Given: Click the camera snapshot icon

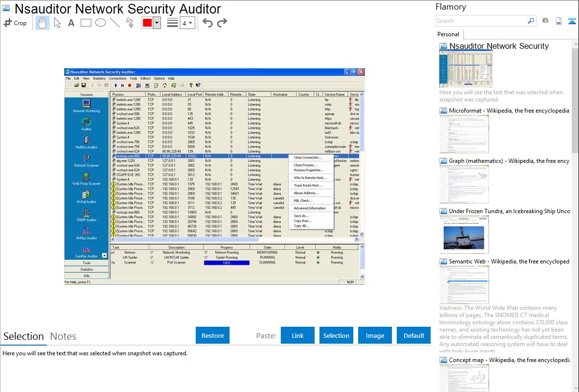Looking at the screenshot, I should pos(545,21).
